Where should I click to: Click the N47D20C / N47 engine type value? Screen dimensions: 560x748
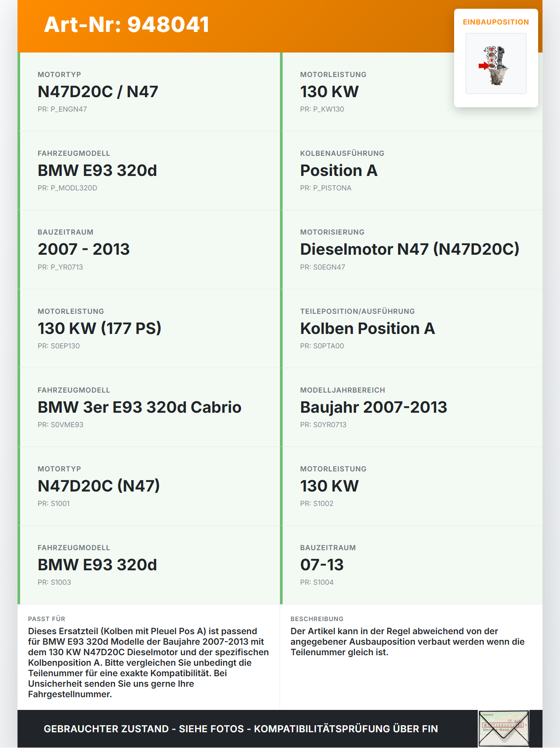(98, 92)
